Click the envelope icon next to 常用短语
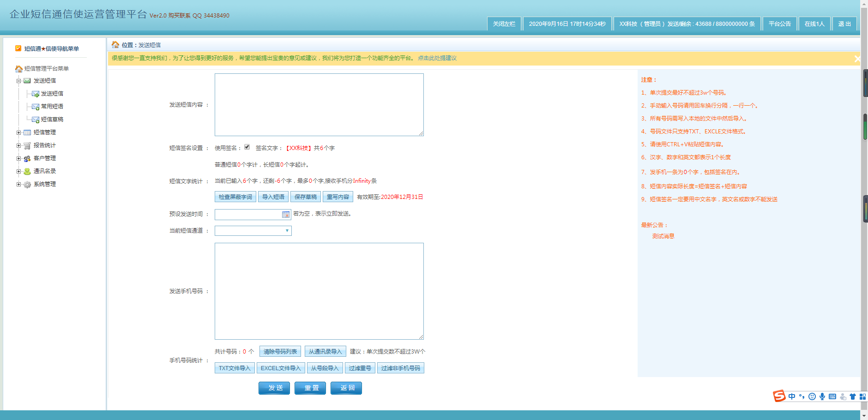 pyautogui.click(x=35, y=107)
